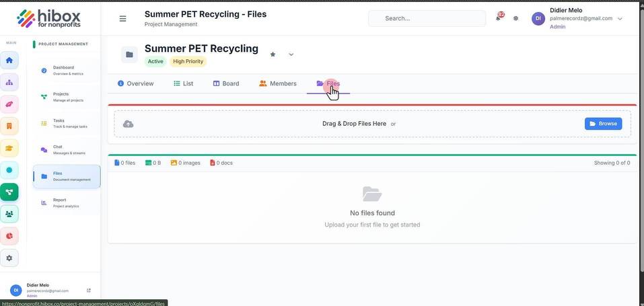The image size is (644, 306).
Task: Toggle the favorite star for the project
Action: click(x=273, y=54)
